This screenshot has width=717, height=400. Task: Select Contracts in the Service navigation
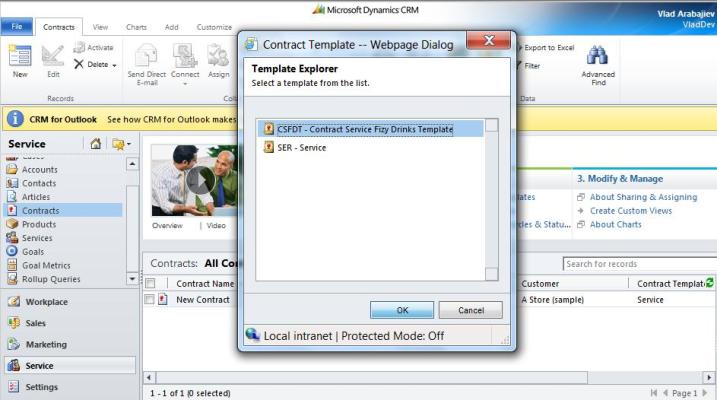coord(63,210)
